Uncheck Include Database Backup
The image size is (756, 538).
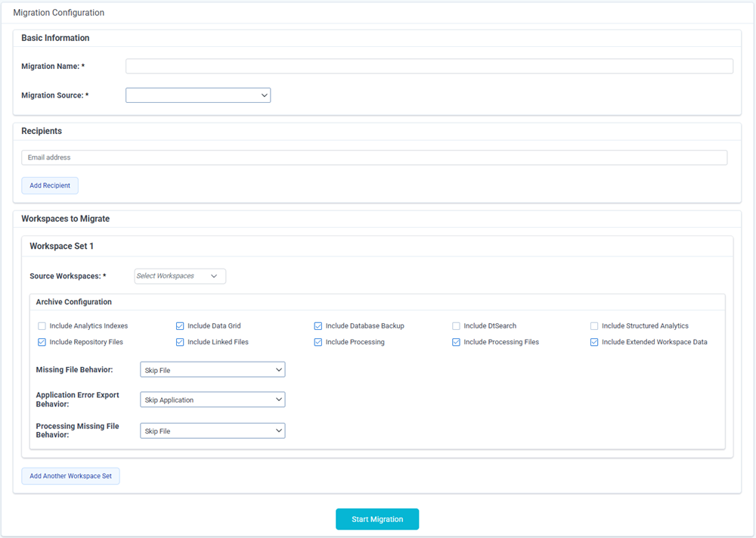tap(318, 325)
